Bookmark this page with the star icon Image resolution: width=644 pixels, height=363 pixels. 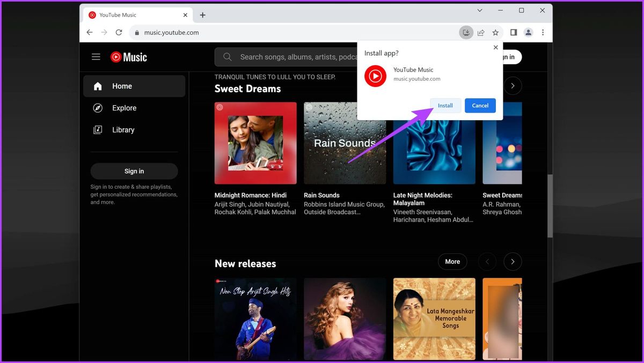pyautogui.click(x=495, y=33)
